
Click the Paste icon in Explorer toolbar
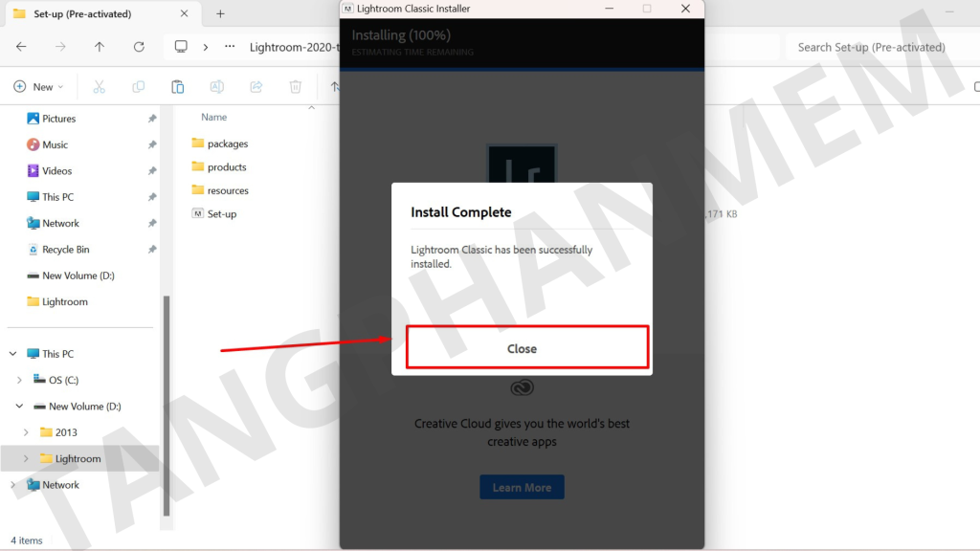pos(177,87)
